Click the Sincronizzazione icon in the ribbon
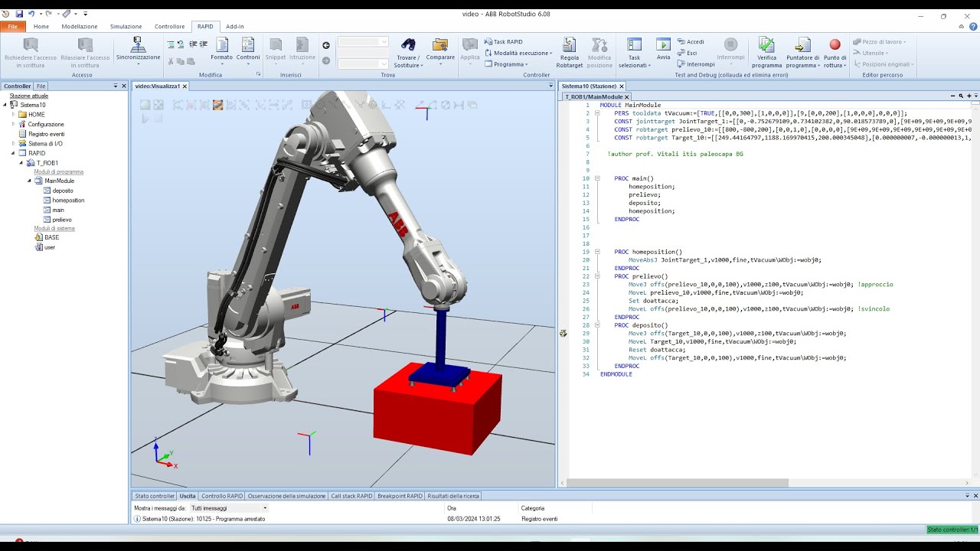Viewport: 980px width, 551px height. pos(138,44)
